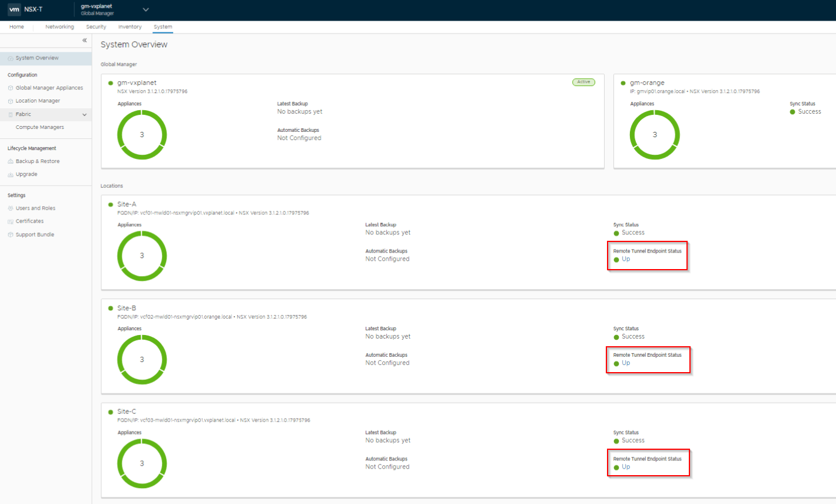Screen dimensions: 836x504
Task: Click the Site-A appliances donut chart
Action: coord(142,256)
